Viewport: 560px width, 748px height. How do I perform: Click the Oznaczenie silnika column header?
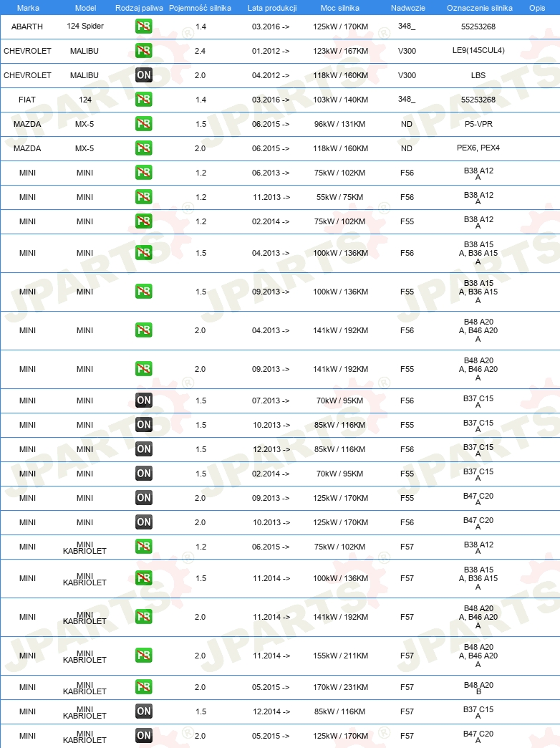tap(479, 8)
